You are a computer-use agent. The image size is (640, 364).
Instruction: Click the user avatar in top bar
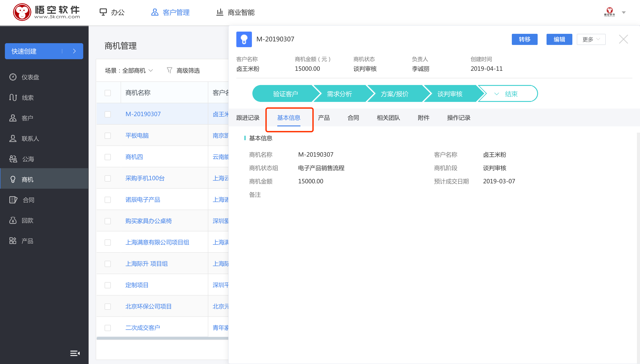[x=610, y=12]
